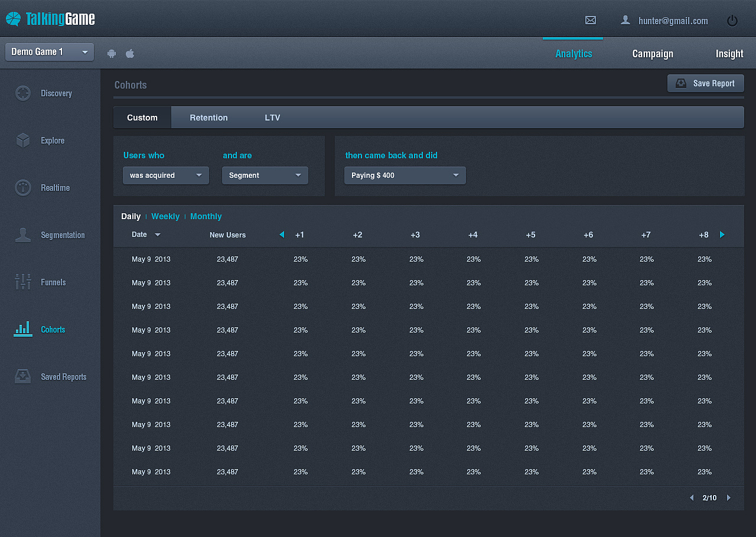Click the Save Report button
Image resolution: width=756 pixels, height=537 pixels.
pos(706,83)
